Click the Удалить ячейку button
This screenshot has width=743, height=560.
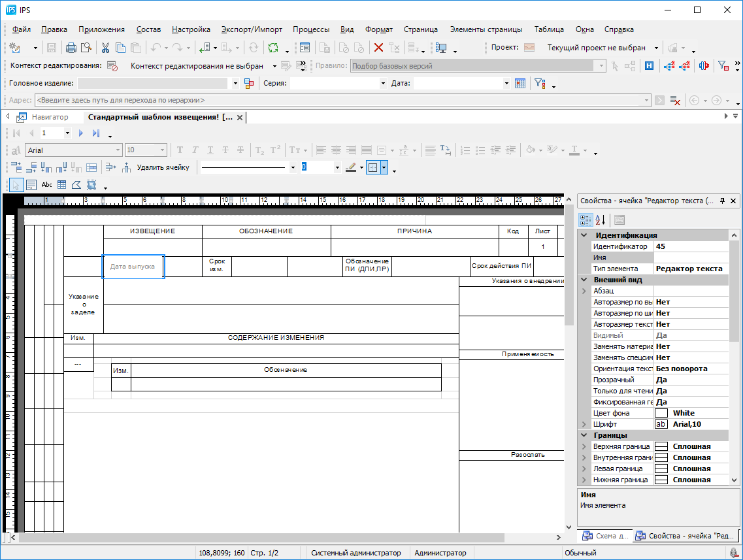163,167
